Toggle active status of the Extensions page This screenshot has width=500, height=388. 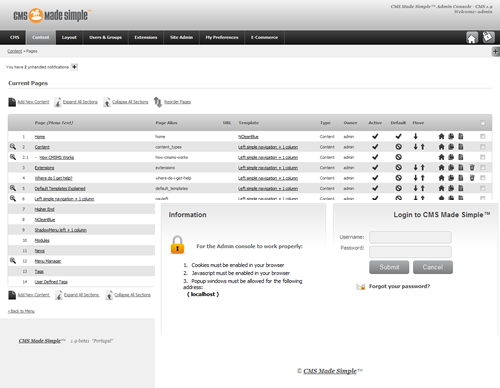click(375, 167)
